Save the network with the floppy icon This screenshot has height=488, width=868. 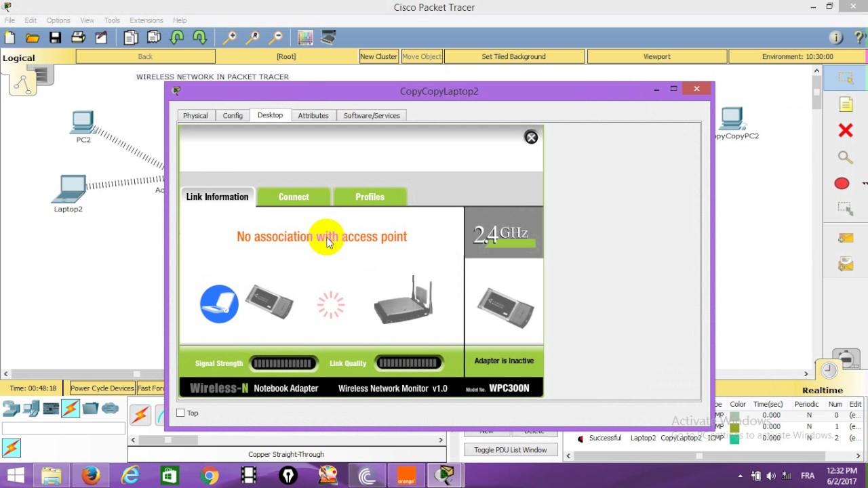pyautogui.click(x=56, y=38)
